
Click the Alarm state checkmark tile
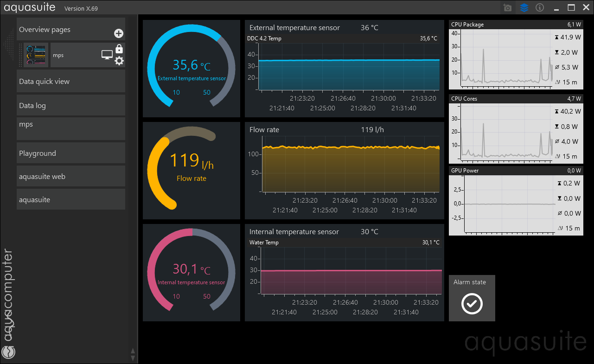(x=472, y=298)
